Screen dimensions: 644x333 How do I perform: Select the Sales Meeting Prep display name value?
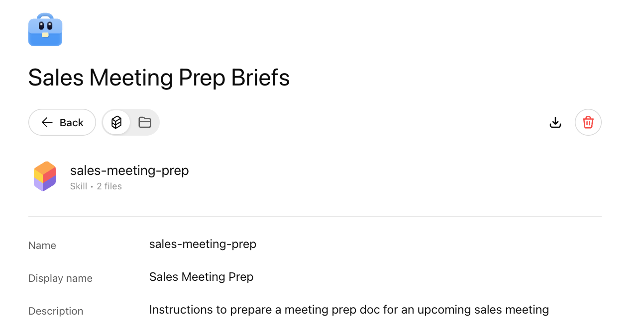(201, 277)
